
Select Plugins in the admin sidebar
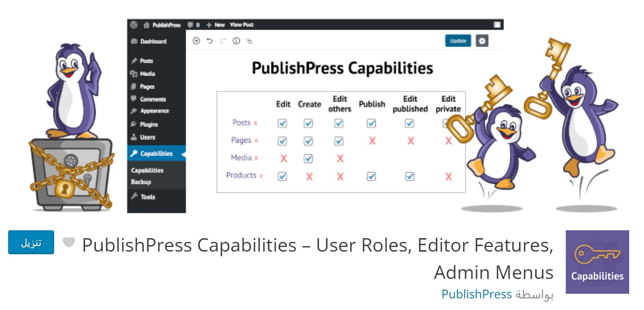pyautogui.click(x=149, y=124)
